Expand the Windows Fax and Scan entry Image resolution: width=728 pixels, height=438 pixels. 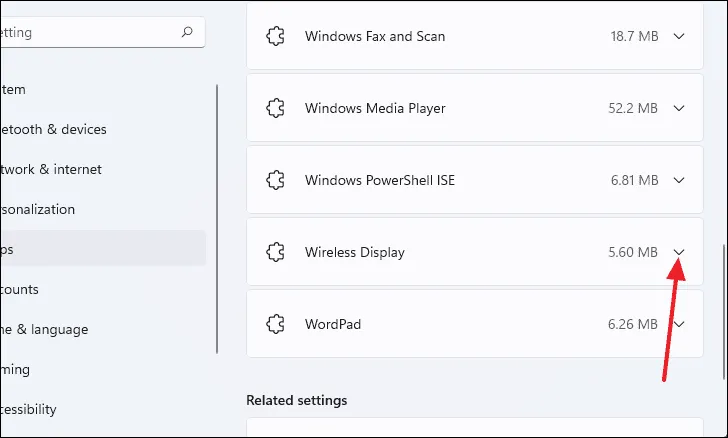coord(680,36)
